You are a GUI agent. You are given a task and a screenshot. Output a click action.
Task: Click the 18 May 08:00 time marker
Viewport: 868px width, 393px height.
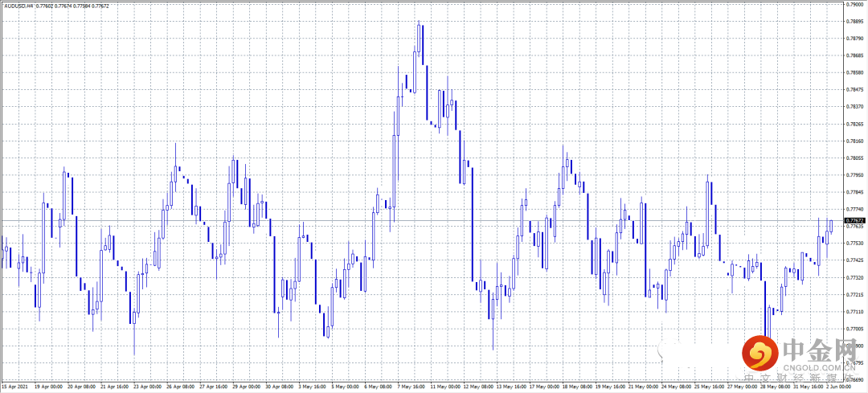pos(579,386)
